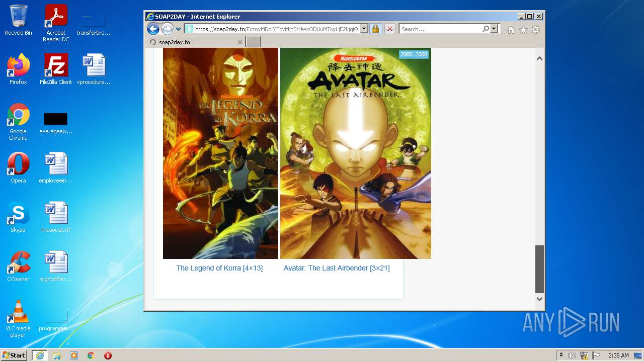The height and width of the screenshot is (362, 644).
Task: Open Chrome from the taskbar
Action: [91, 355]
